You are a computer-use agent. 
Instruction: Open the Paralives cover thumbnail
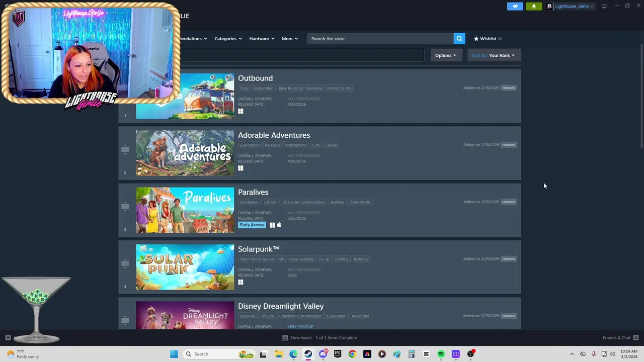pos(185,210)
